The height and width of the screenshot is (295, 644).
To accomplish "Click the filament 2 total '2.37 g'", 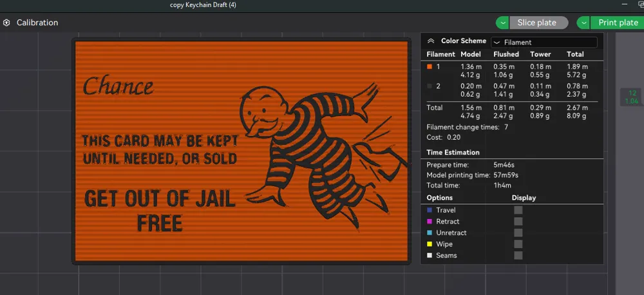I will point(576,95).
